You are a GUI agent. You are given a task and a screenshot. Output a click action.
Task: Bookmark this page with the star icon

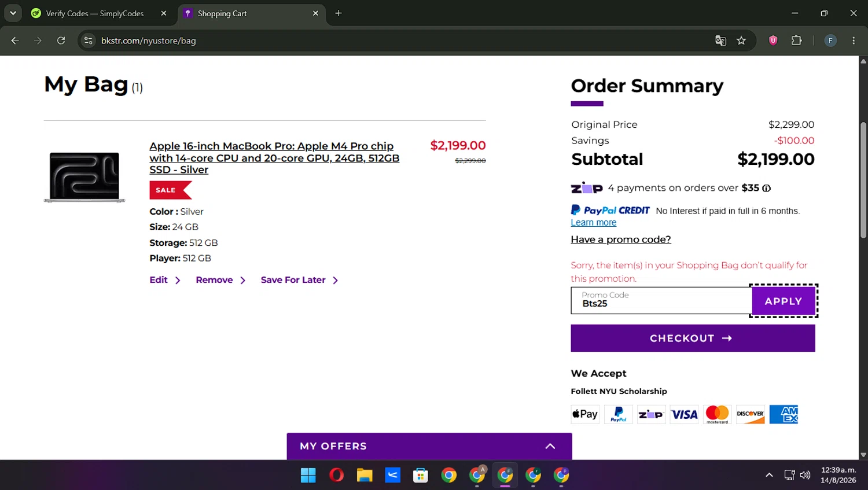(741, 40)
